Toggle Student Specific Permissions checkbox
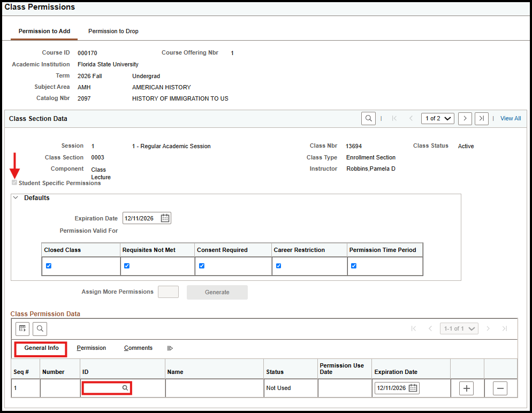The width and height of the screenshot is (532, 413). [x=14, y=182]
